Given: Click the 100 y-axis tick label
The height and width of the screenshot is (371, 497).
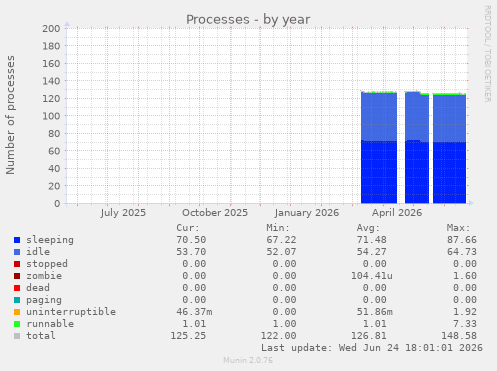Looking at the screenshot, I should (51, 116).
